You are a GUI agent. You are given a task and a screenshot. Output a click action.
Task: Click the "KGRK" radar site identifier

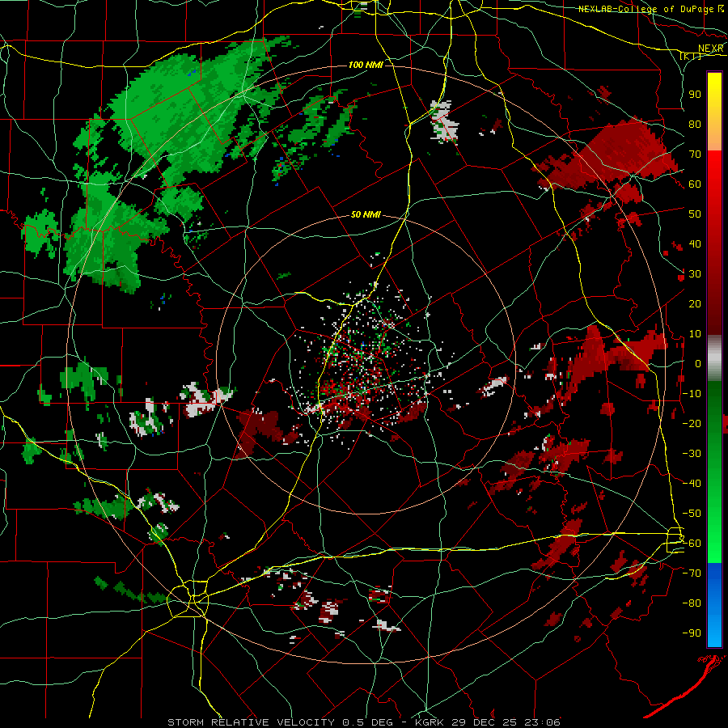coord(429,722)
